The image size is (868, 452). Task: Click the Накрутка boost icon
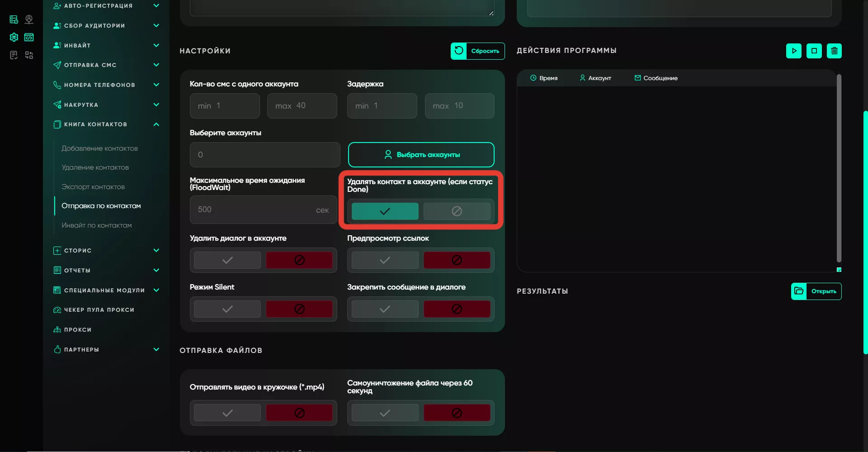[57, 105]
